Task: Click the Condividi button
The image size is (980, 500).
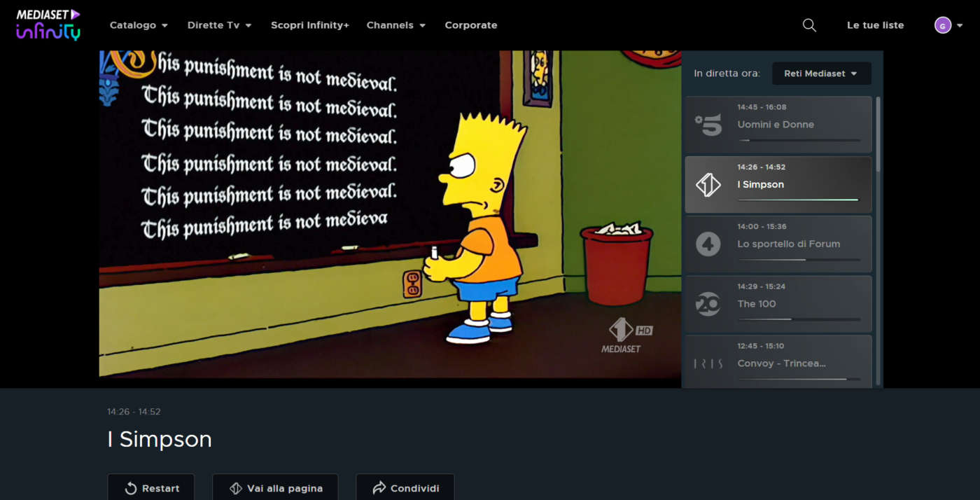Action: (x=405, y=487)
